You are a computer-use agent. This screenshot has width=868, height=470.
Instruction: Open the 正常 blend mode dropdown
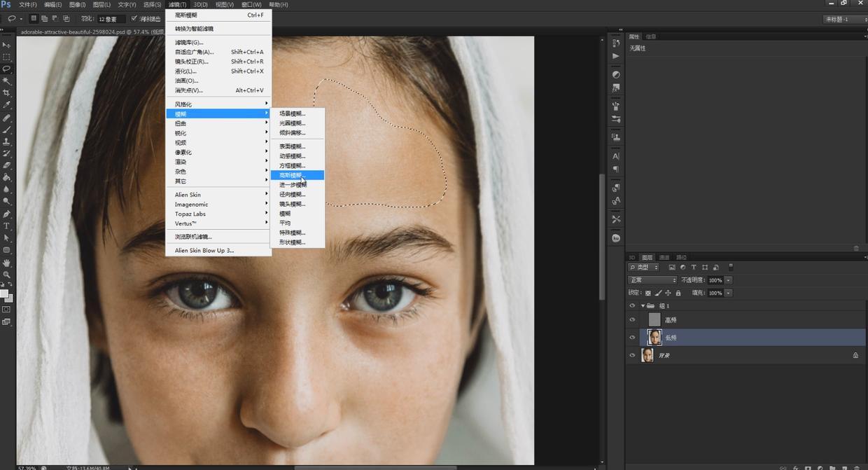(652, 280)
